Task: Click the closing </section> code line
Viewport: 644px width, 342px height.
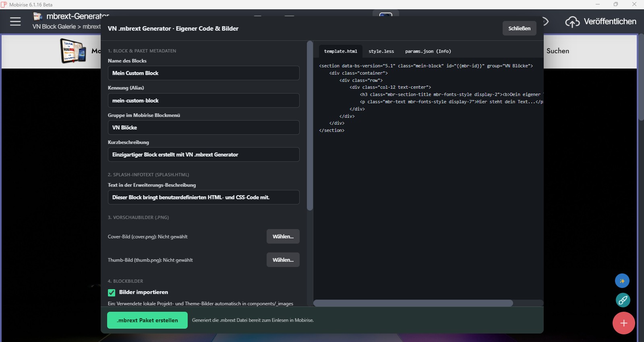Action: click(332, 130)
